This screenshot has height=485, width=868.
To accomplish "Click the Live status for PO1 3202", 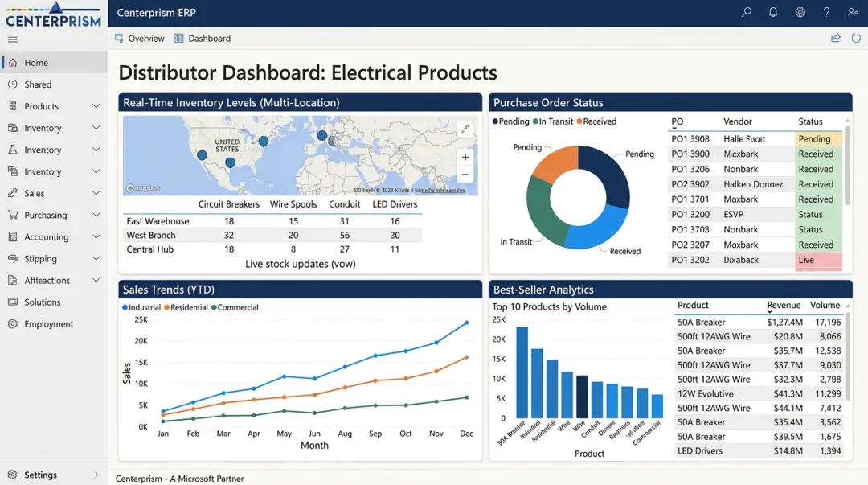I will click(818, 260).
